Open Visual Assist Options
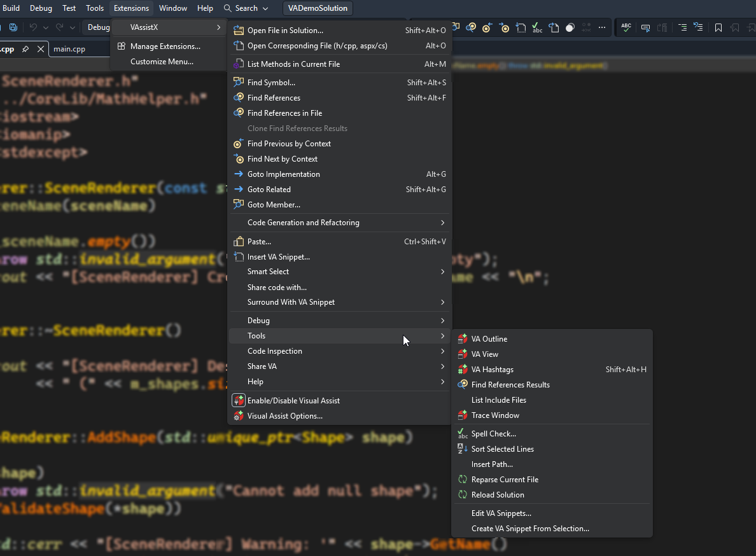 pyautogui.click(x=339, y=416)
